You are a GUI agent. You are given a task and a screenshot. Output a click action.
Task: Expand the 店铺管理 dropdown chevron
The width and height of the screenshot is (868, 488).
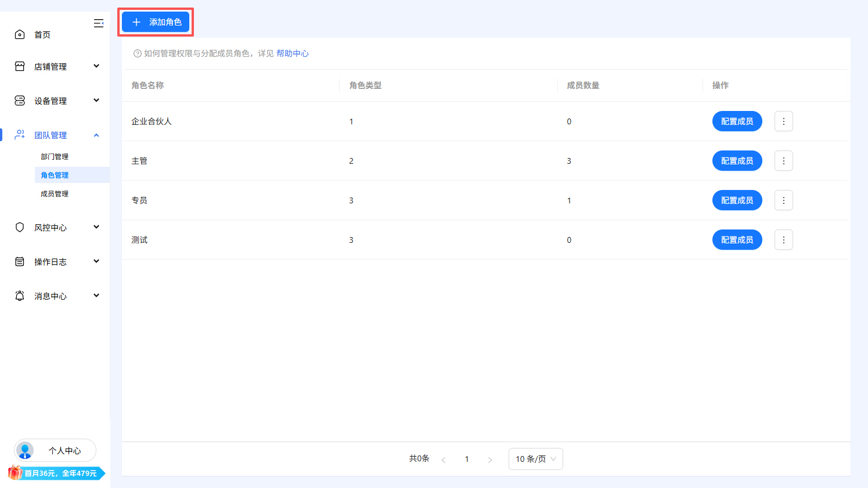pyautogui.click(x=96, y=66)
